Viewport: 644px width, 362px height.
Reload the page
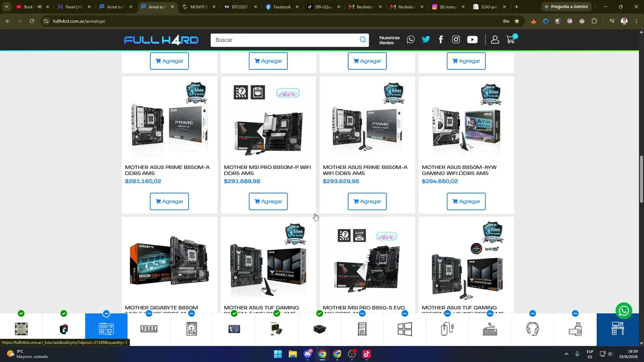[32, 21]
